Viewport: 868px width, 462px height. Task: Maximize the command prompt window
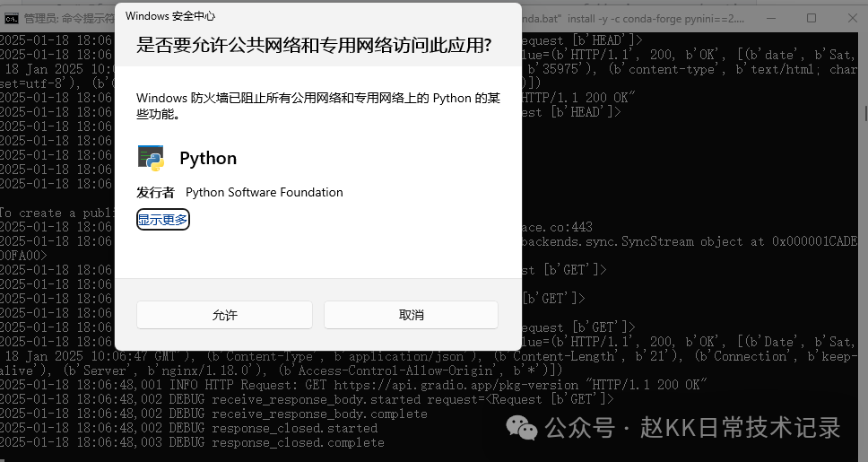(812, 18)
